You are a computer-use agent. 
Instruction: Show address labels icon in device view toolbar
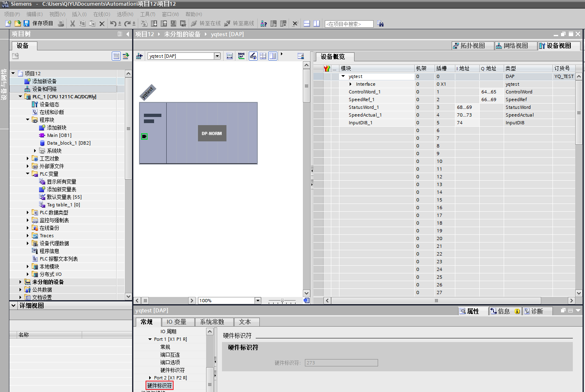(230, 56)
